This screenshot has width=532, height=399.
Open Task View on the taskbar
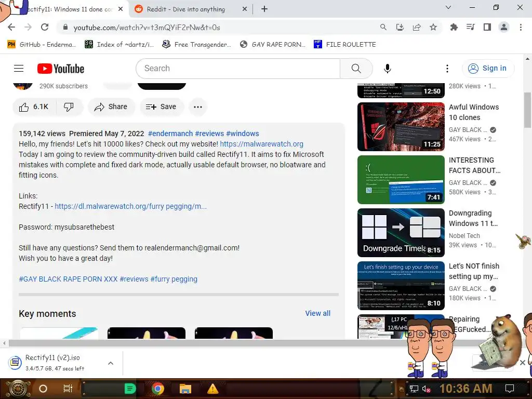pos(68,389)
